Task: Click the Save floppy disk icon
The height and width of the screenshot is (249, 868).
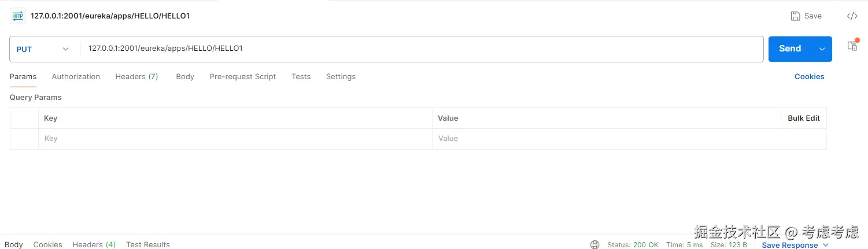Action: click(796, 16)
